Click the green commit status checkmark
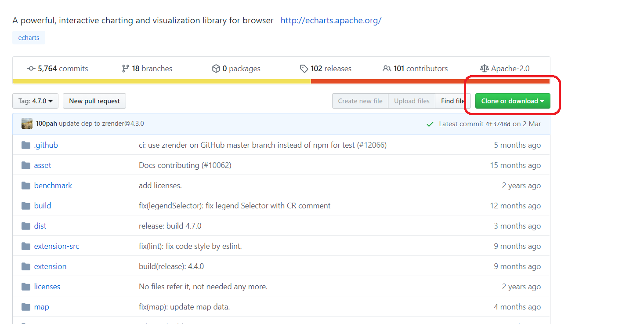Viewport: 644px width, 324px height. (x=430, y=124)
